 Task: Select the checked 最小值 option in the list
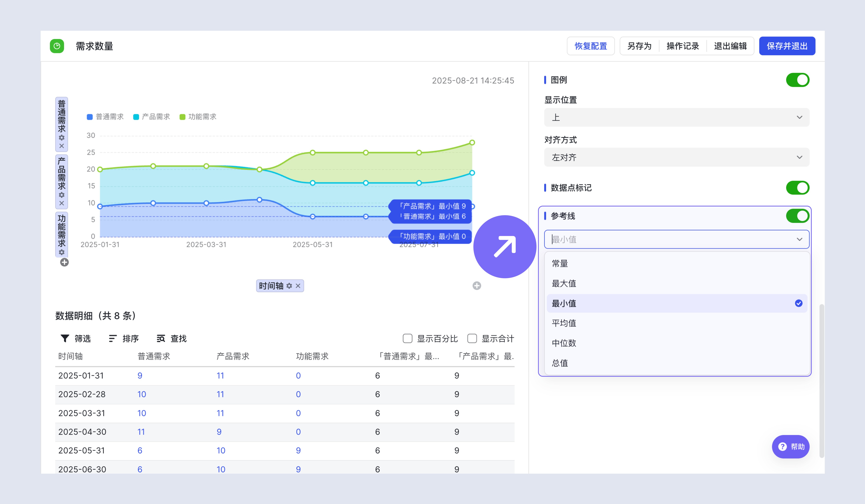(x=676, y=303)
